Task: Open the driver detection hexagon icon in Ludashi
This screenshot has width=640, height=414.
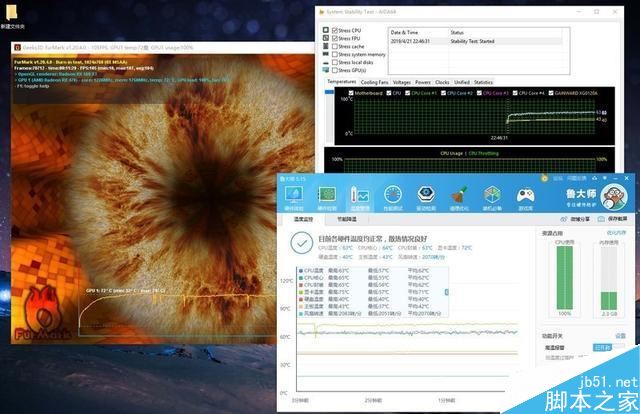Action: point(426,194)
